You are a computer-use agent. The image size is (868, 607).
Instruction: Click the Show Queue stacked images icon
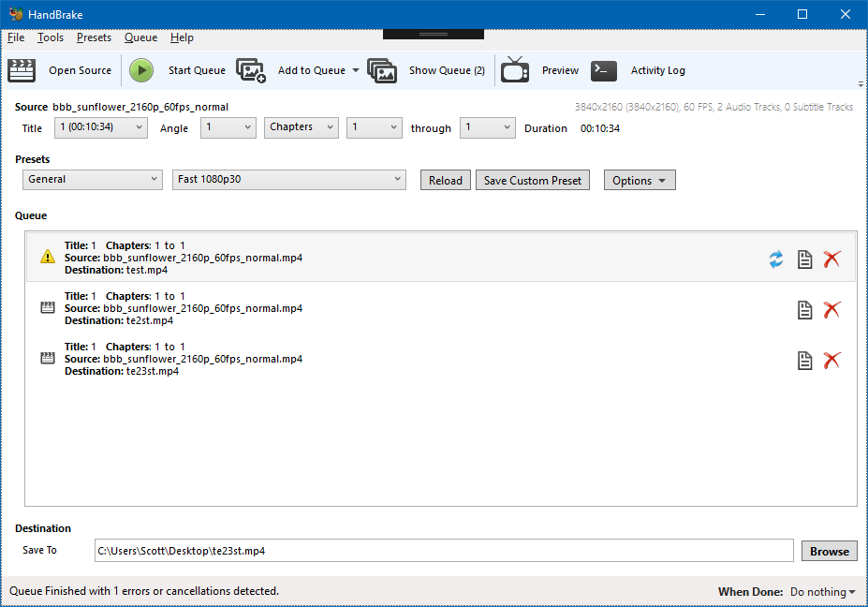tap(382, 70)
